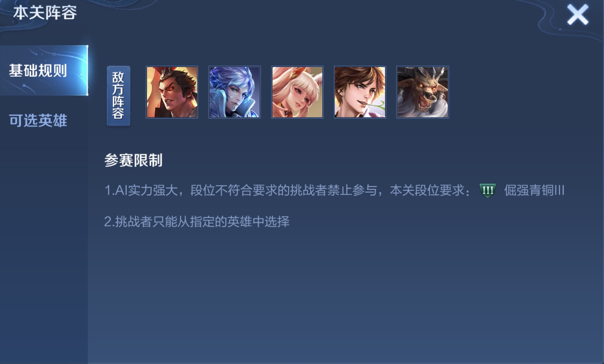Tap the 本关段位要求 phrase in rule 1
The height and width of the screenshot is (364, 604).
click(427, 190)
